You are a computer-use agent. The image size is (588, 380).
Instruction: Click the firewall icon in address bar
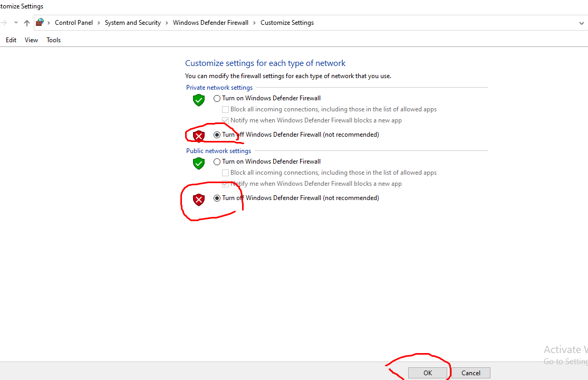click(x=40, y=23)
